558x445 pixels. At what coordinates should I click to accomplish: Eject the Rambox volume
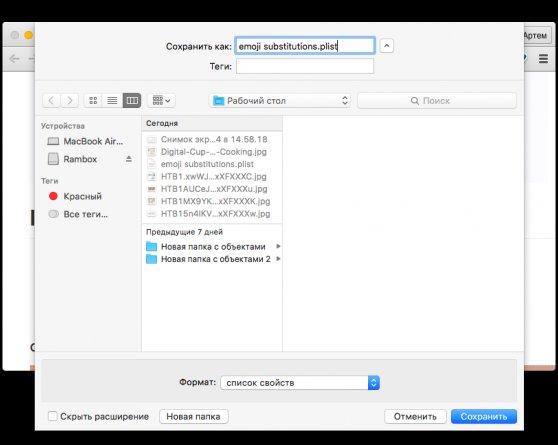[x=129, y=159]
